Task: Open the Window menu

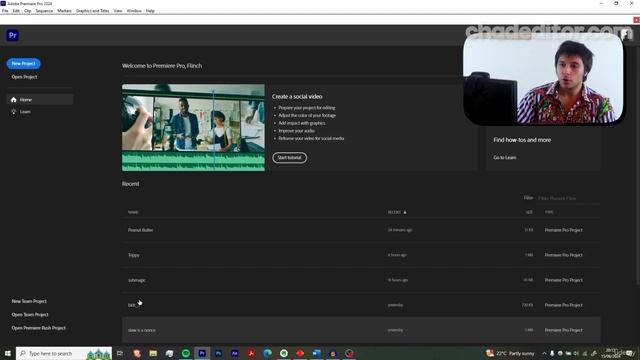Action: (x=134, y=11)
